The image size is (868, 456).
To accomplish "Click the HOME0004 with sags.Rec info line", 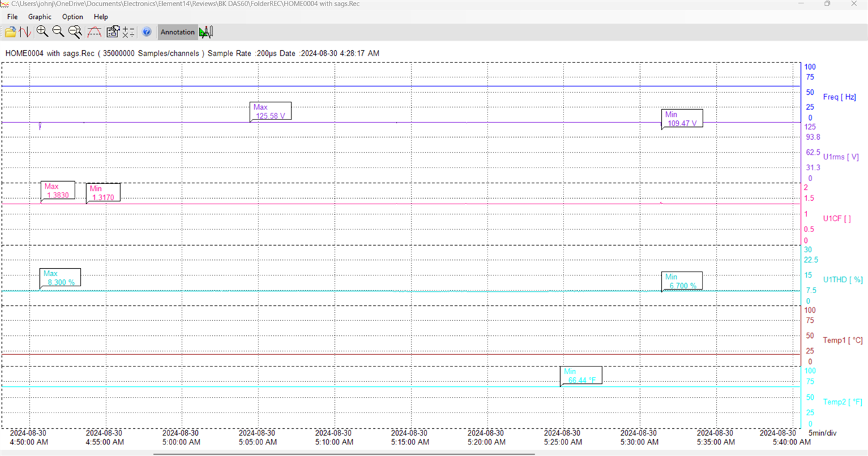I will pos(193,53).
